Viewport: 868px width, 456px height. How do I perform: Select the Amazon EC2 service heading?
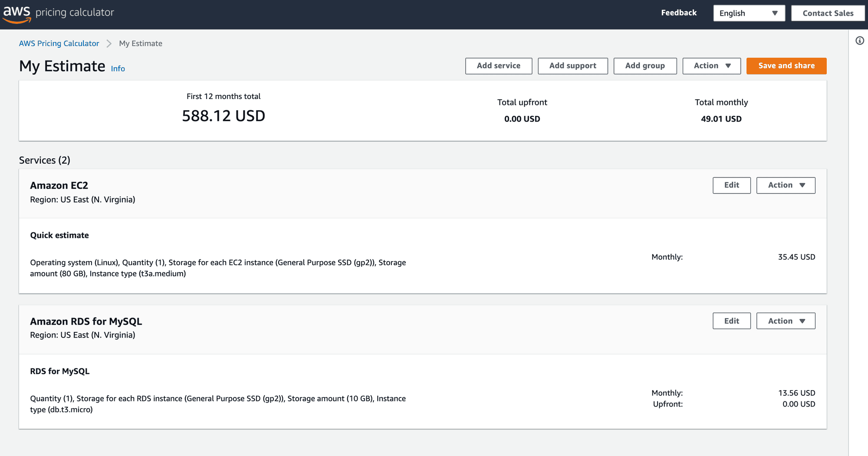click(59, 186)
